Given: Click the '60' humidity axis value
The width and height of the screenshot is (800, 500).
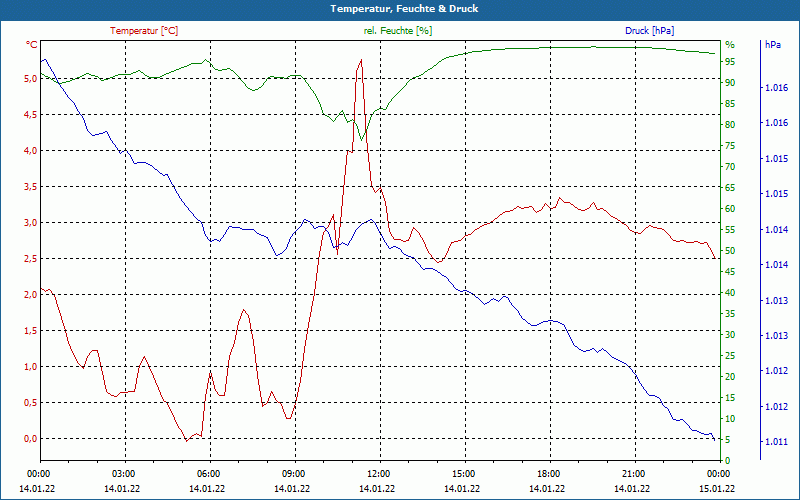Looking at the screenshot, I should pos(730,209).
